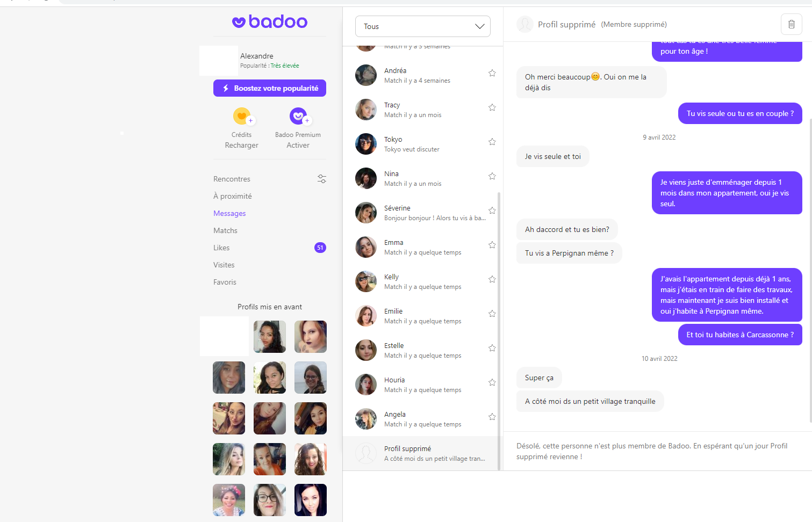
Task: Toggle favorite star for Tracy
Action: point(492,107)
